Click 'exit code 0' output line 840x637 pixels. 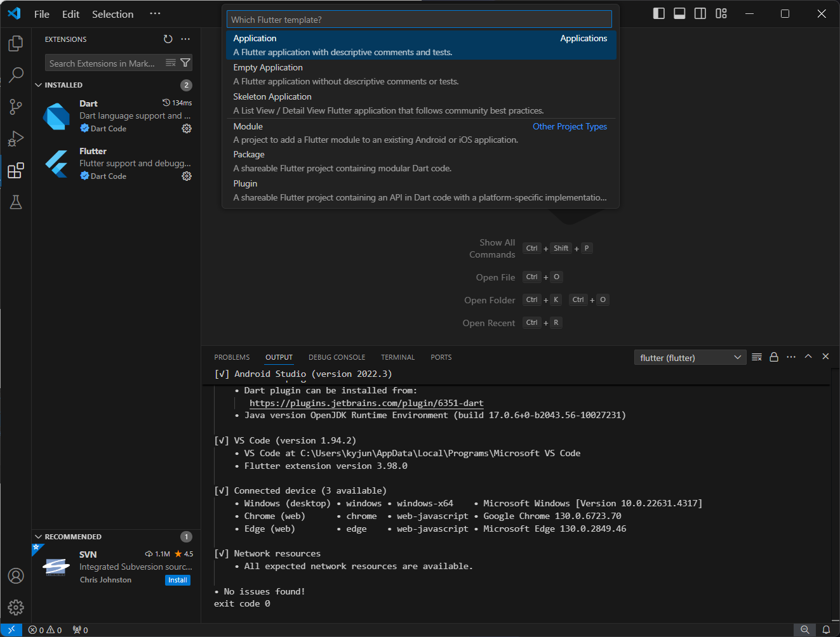(242, 603)
